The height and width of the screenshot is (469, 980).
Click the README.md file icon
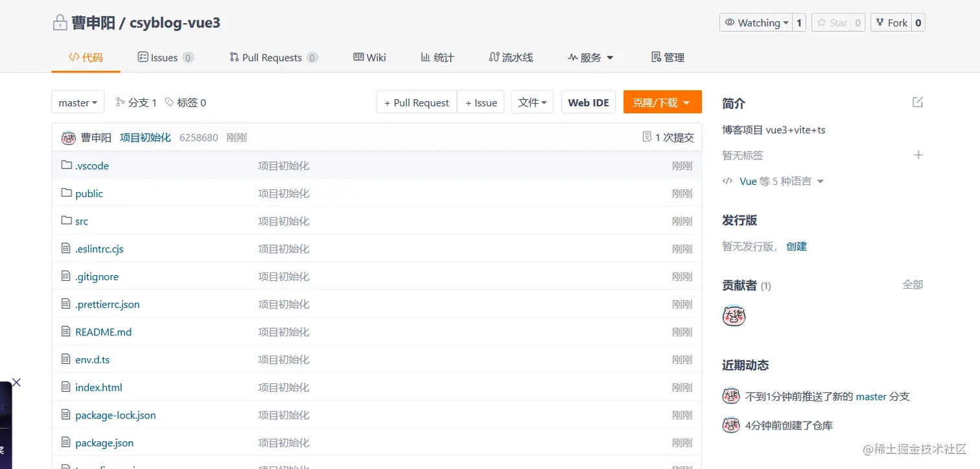tap(65, 331)
